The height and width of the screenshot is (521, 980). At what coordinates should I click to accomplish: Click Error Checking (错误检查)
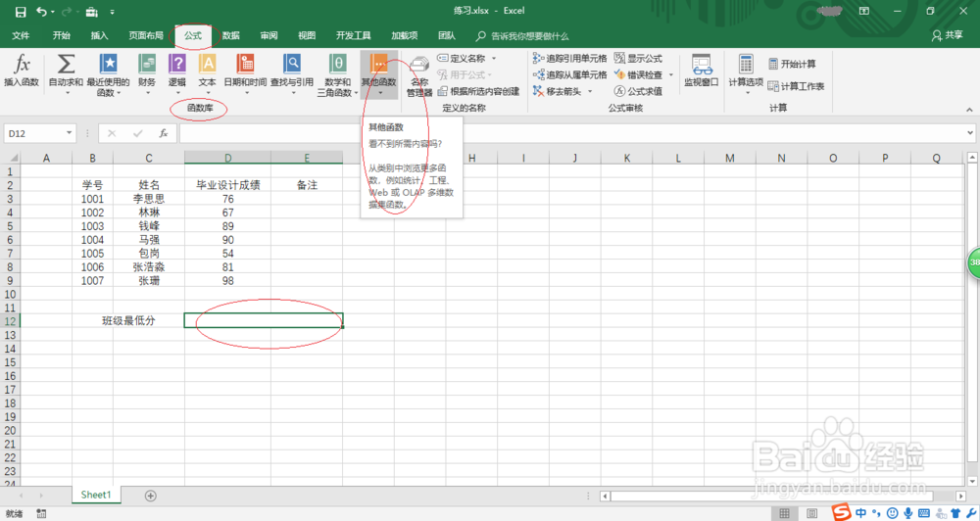(x=638, y=74)
